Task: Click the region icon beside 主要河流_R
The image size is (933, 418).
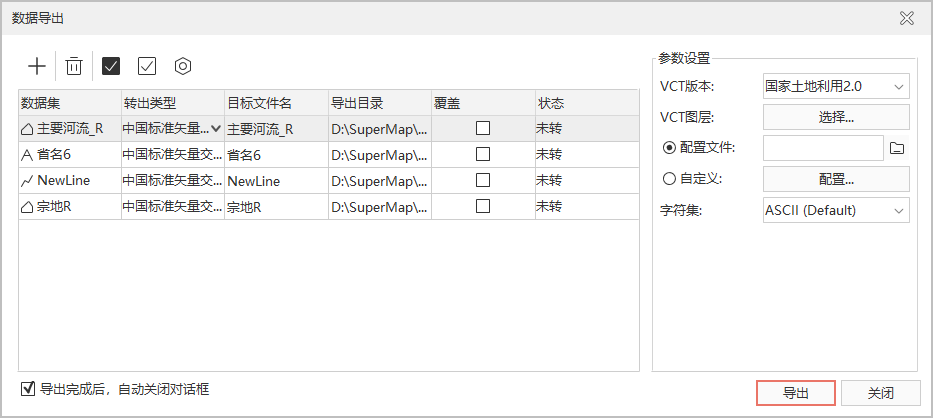Action: tap(27, 129)
